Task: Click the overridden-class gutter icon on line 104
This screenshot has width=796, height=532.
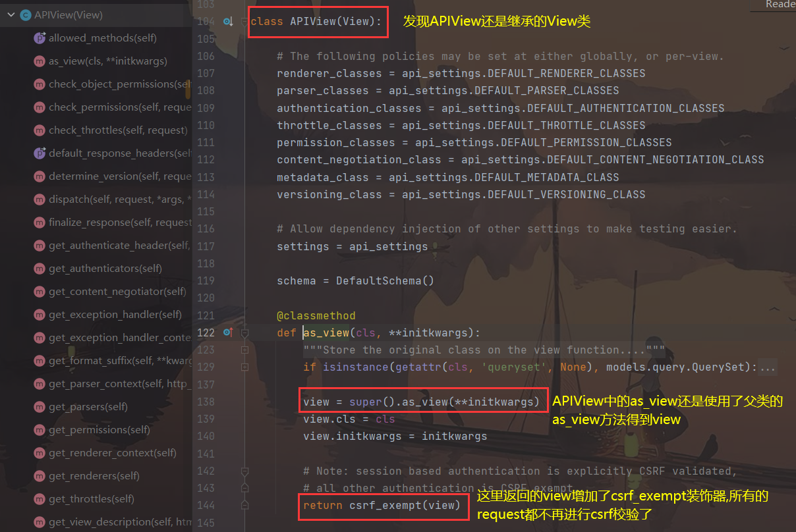Action: (x=228, y=22)
